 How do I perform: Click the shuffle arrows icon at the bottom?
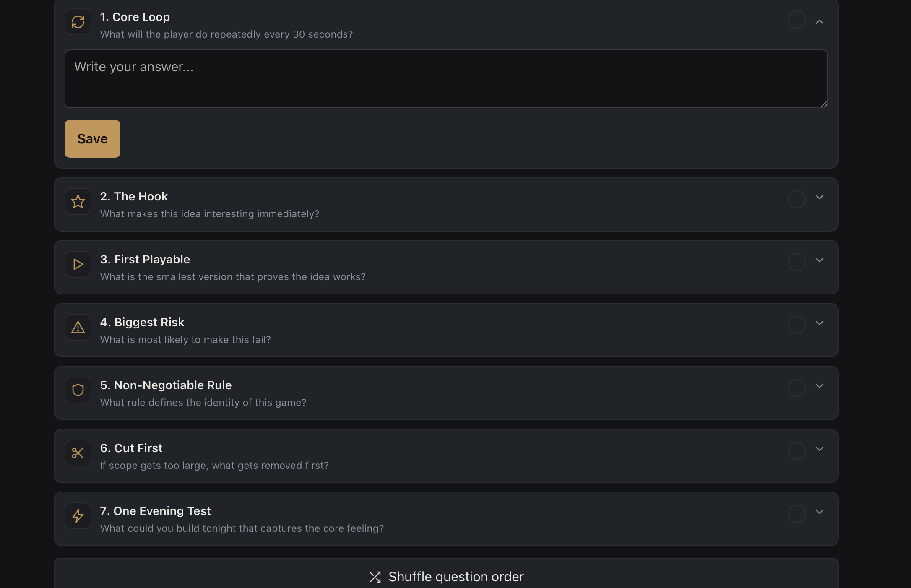(375, 577)
